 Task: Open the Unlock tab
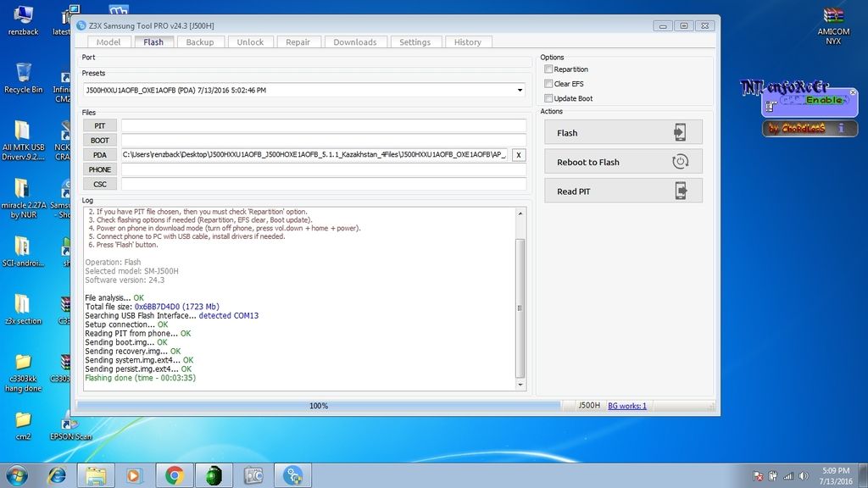pyautogui.click(x=250, y=42)
